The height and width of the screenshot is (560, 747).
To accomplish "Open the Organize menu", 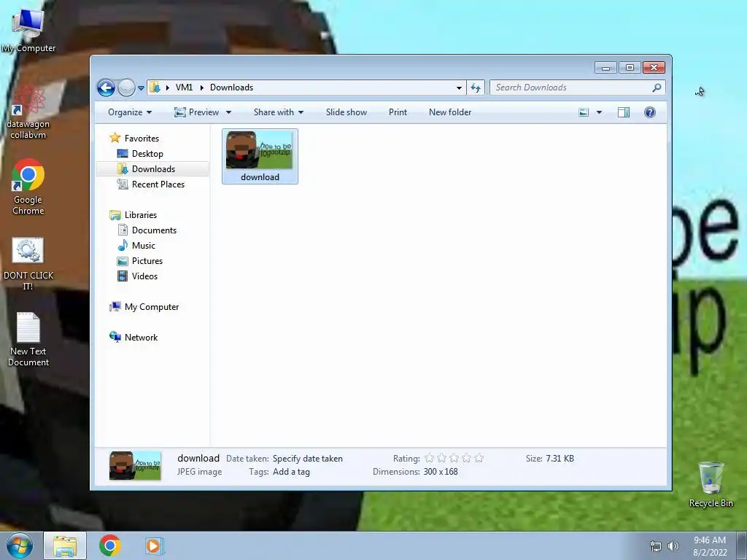I will (x=130, y=112).
